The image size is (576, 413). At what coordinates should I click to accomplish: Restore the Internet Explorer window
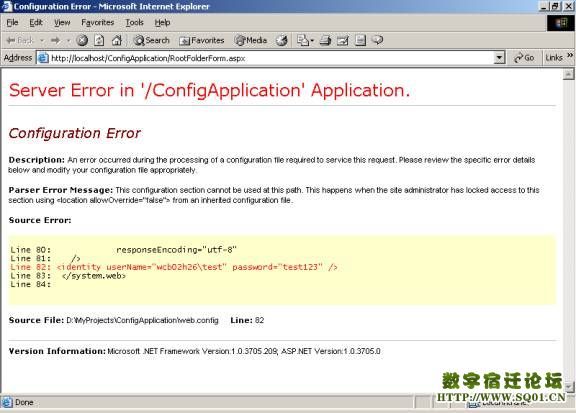tap(555, 7)
